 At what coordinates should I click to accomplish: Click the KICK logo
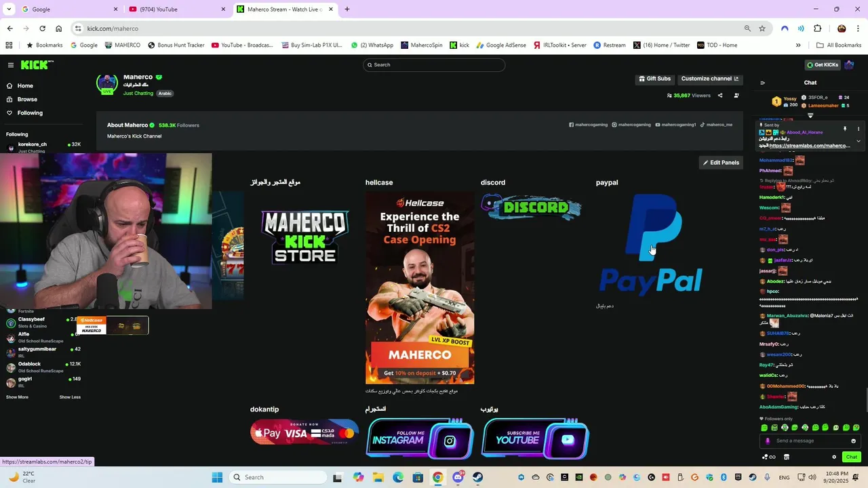pos(36,65)
